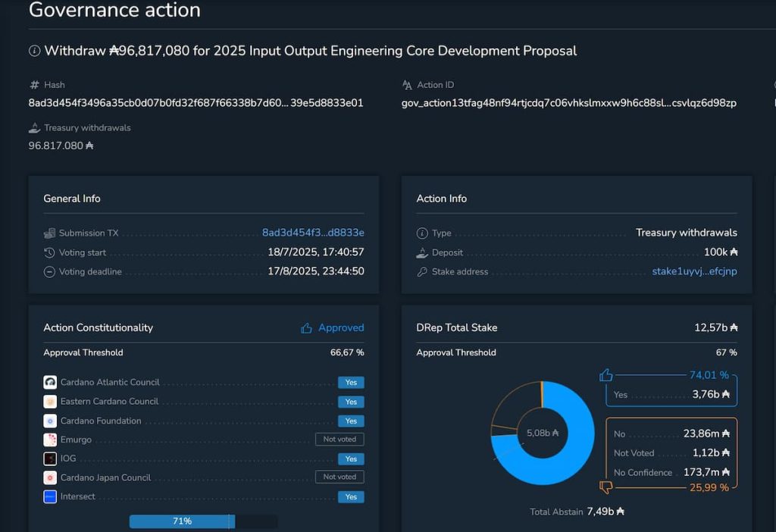The width and height of the screenshot is (776, 532).
Task: Click the Yes badge for Cardano Atlantic Council
Action: 351,383
